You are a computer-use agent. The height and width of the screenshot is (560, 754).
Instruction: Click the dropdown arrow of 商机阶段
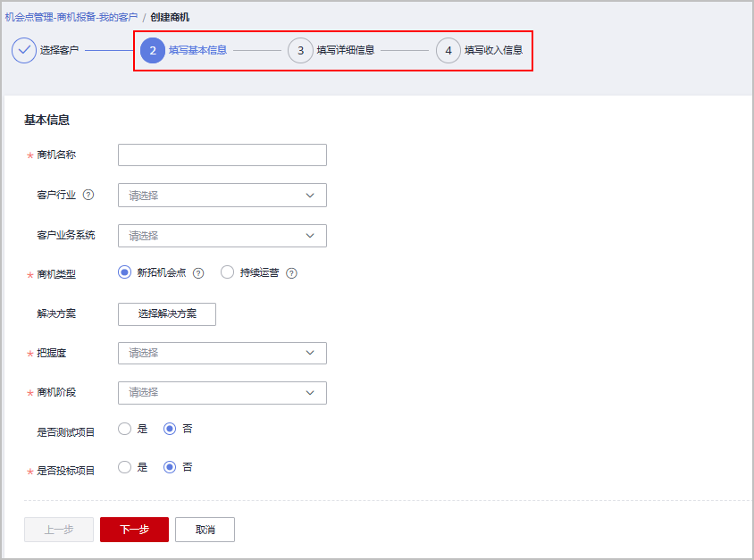tap(310, 393)
